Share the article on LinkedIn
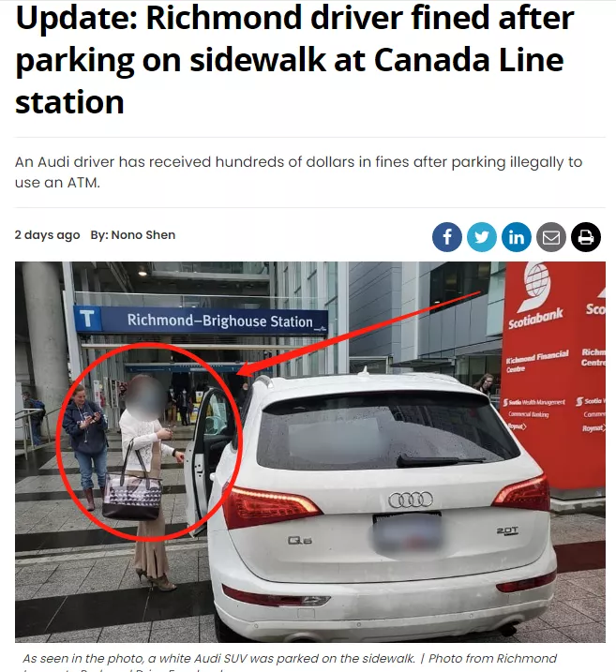Viewport: 616px width, 672px height. point(516,236)
